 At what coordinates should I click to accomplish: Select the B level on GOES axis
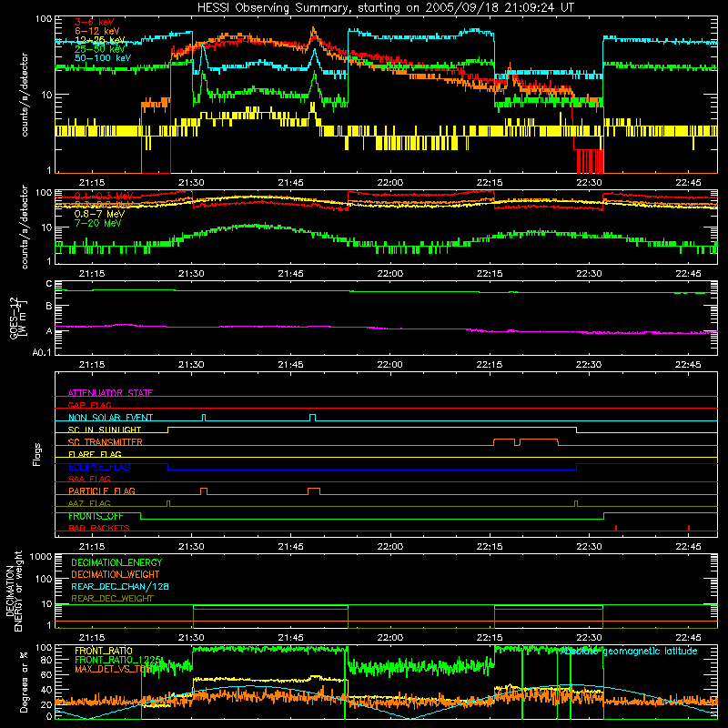[x=49, y=307]
